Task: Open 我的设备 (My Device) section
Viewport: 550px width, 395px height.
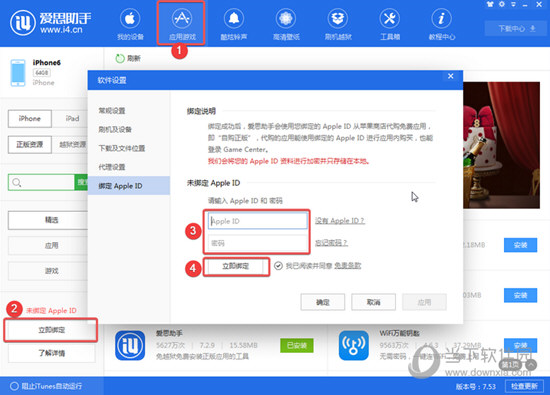Action: 130,25
